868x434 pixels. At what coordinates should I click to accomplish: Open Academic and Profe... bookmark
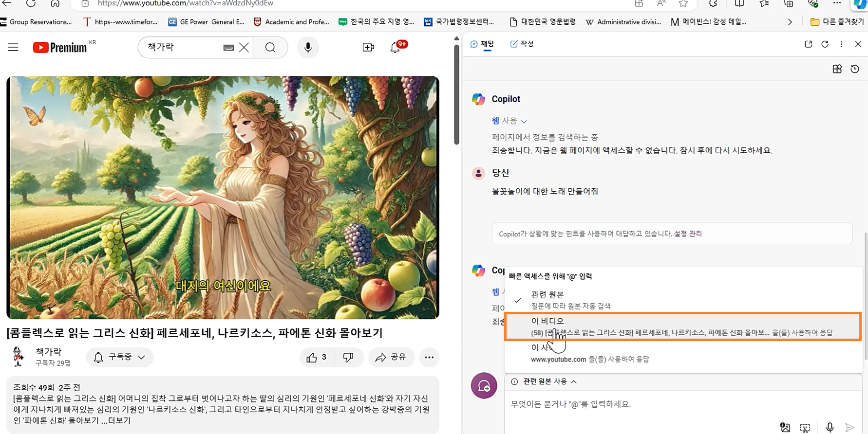[x=292, y=22]
